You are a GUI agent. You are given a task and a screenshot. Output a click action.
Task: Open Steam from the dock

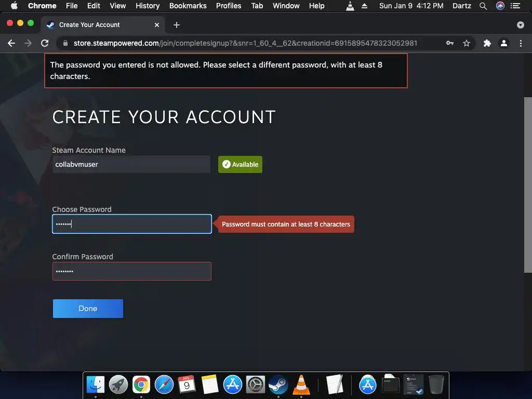[x=278, y=384]
